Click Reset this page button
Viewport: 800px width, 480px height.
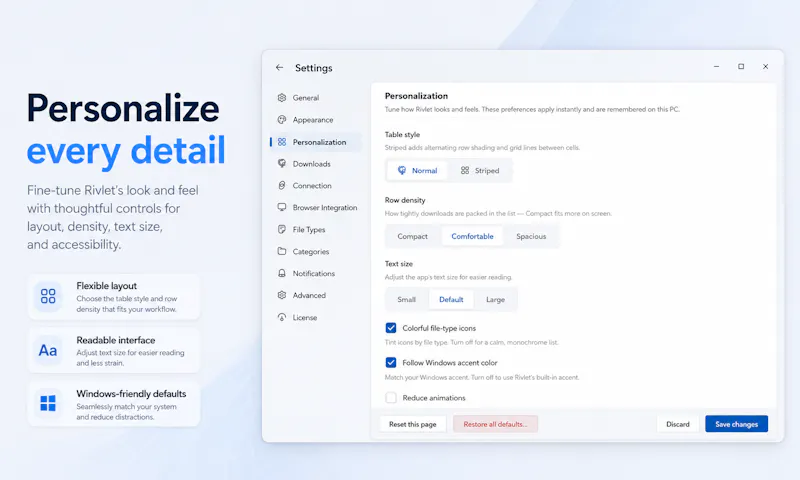(412, 424)
